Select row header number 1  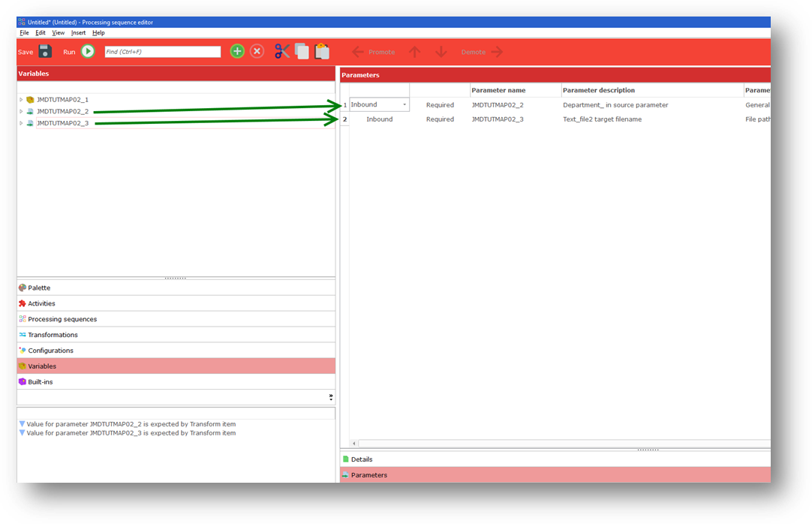click(345, 104)
